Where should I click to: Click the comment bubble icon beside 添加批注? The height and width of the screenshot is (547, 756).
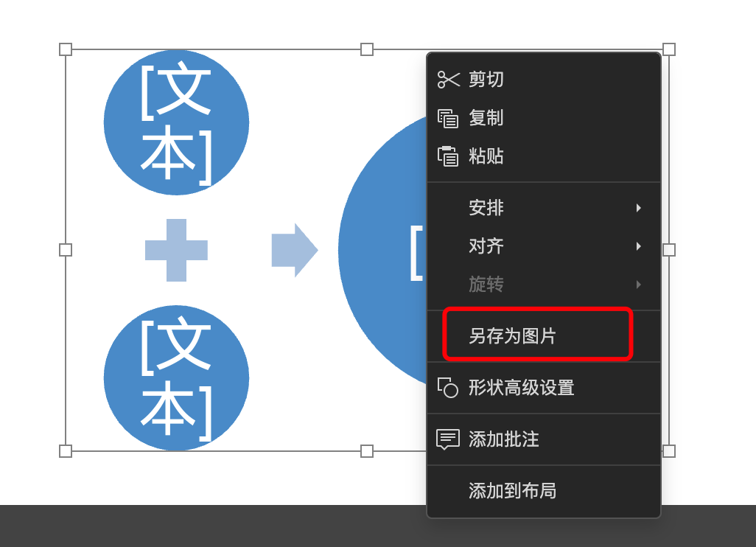[x=448, y=439]
